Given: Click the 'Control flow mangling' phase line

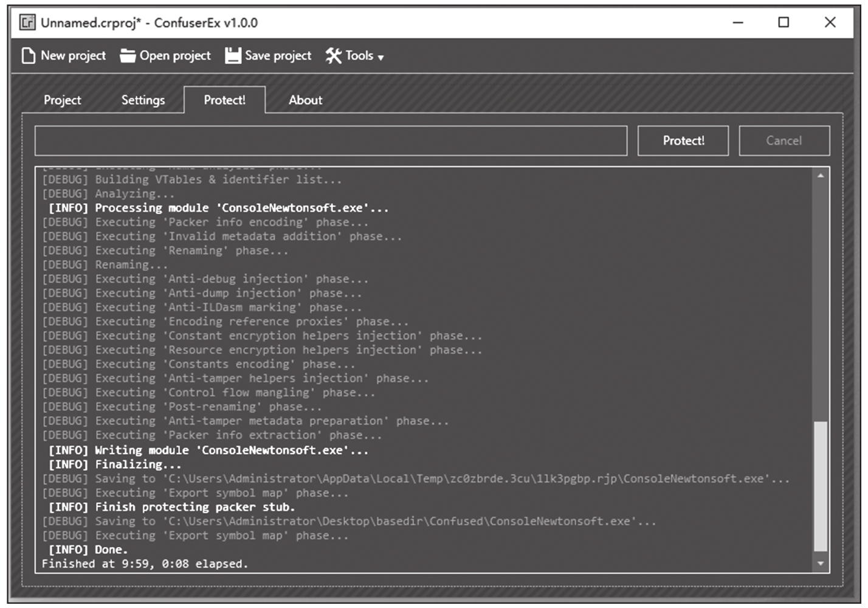Looking at the screenshot, I should click(208, 393).
